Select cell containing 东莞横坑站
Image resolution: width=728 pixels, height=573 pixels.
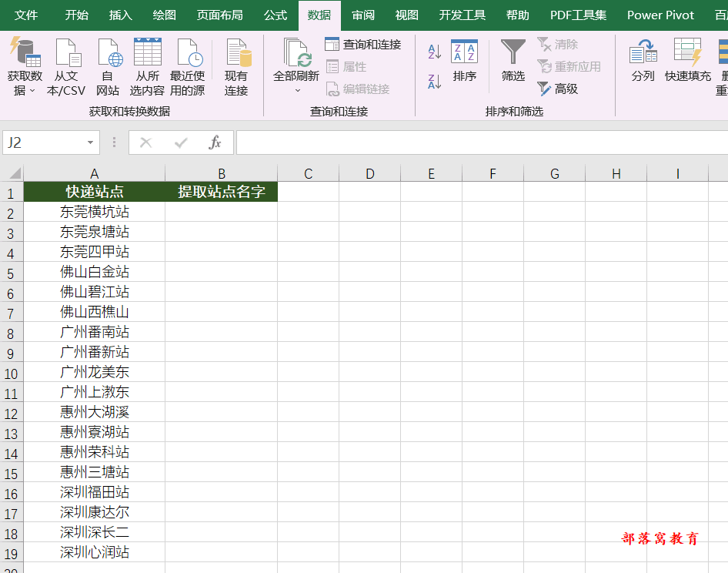94,212
